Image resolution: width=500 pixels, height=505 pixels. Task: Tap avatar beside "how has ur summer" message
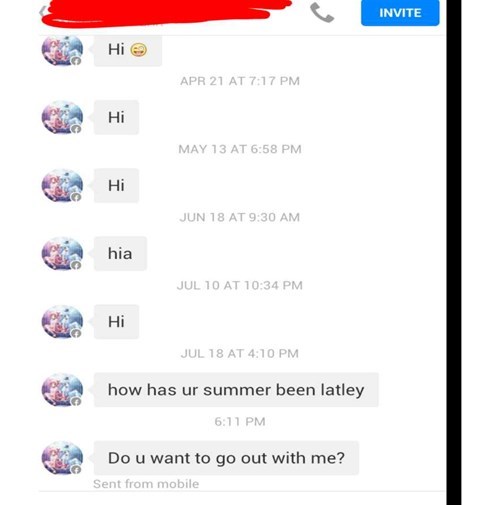(62, 390)
